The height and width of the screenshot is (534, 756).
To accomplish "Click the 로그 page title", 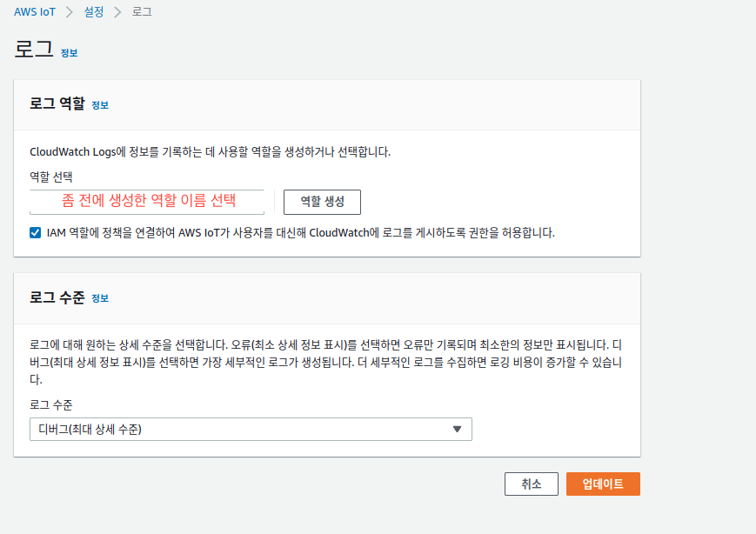I will pos(34,49).
